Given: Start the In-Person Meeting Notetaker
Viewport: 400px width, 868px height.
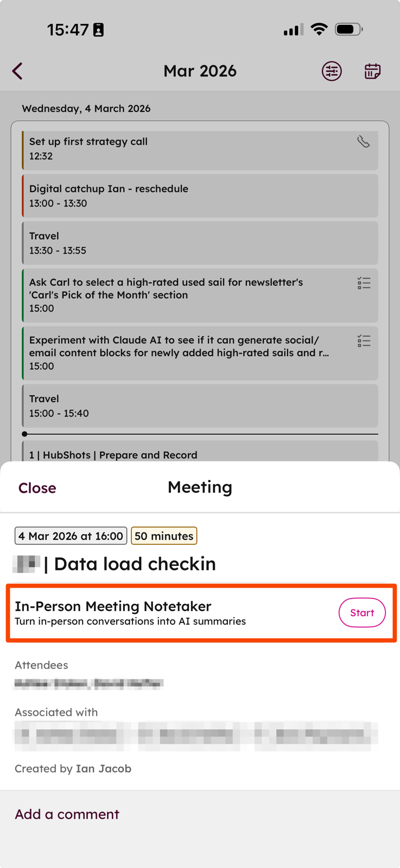Looking at the screenshot, I should click(361, 613).
